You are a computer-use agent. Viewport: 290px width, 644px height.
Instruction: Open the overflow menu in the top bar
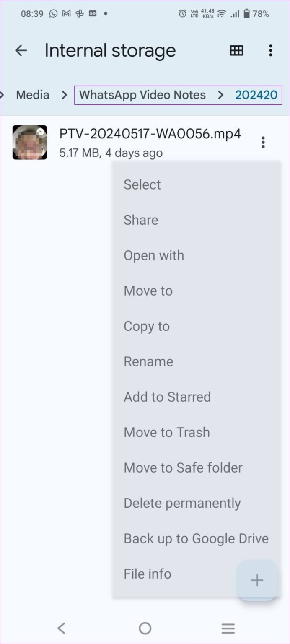click(270, 50)
